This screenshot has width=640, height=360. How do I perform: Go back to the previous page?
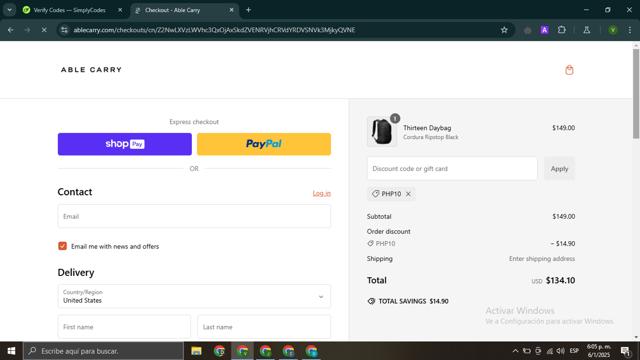(x=11, y=30)
